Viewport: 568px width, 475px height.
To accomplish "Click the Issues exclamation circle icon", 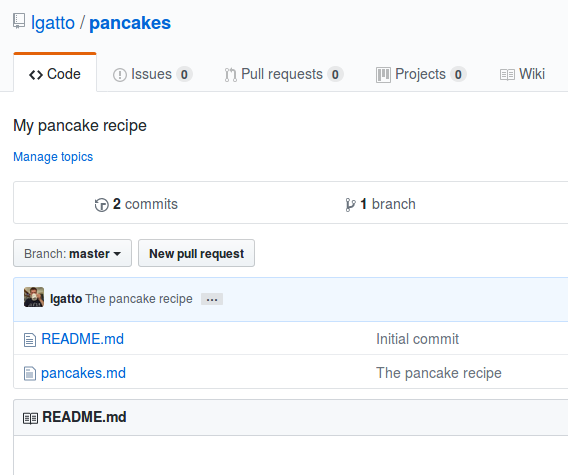I will pyautogui.click(x=120, y=75).
